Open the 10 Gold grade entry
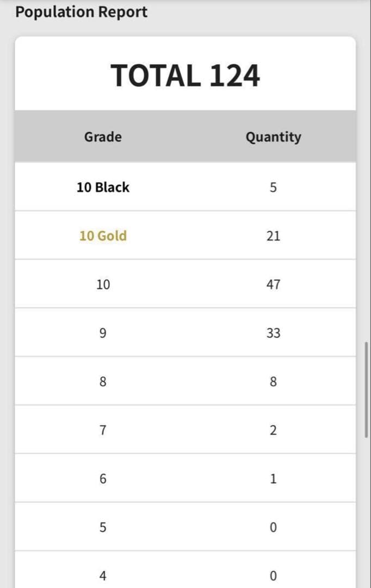Screen dimensions: 371x588 [103, 236]
